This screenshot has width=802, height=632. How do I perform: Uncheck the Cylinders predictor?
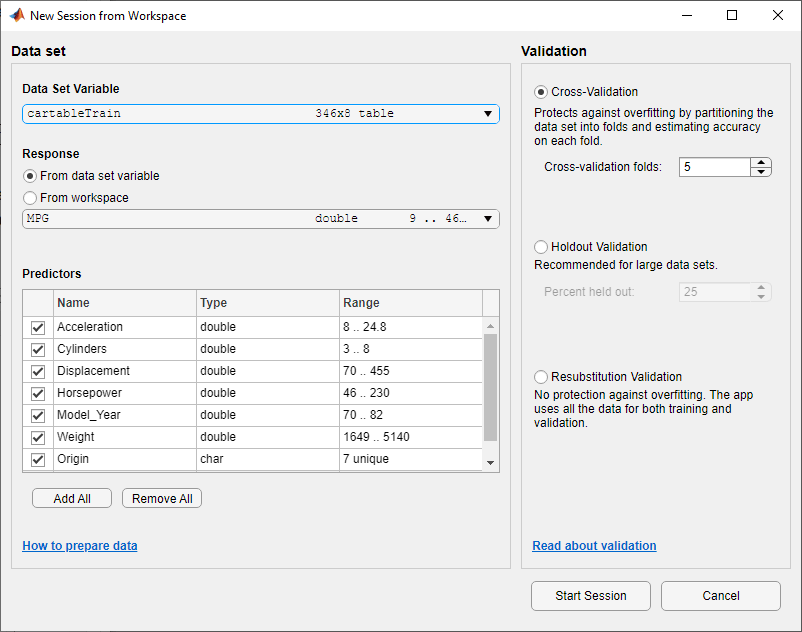pos(37,349)
